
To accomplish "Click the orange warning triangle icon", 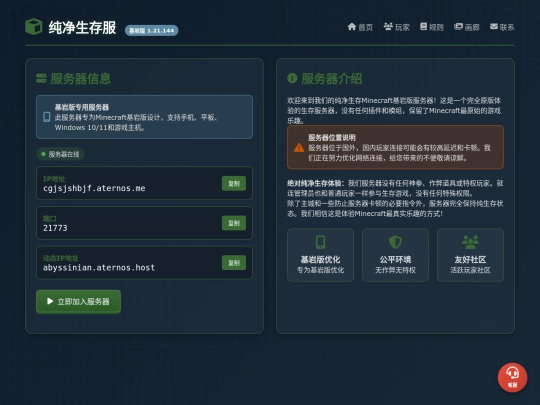I will (x=299, y=148).
